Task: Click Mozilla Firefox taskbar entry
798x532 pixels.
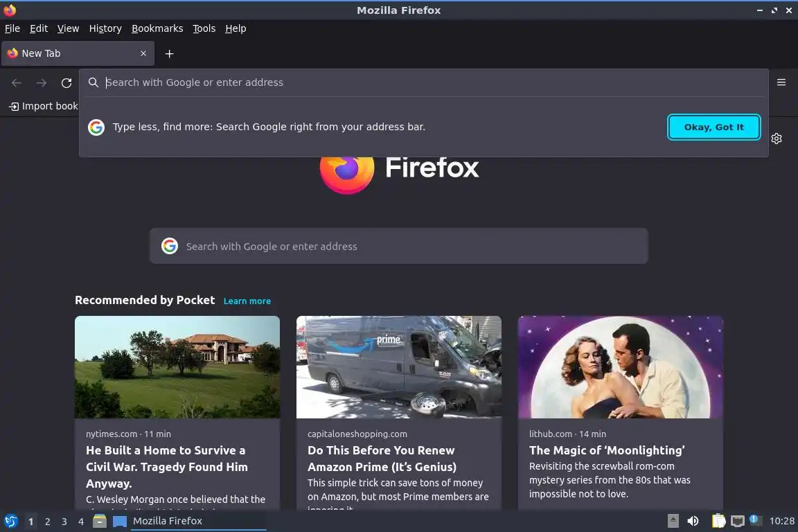Action: [x=199, y=522]
